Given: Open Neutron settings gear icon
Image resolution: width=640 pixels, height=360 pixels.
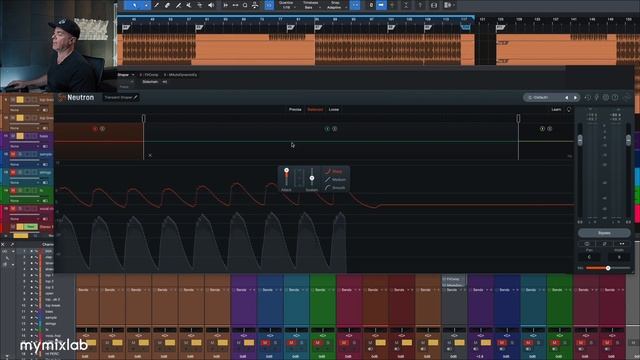Looking at the screenshot, I should [x=606, y=98].
